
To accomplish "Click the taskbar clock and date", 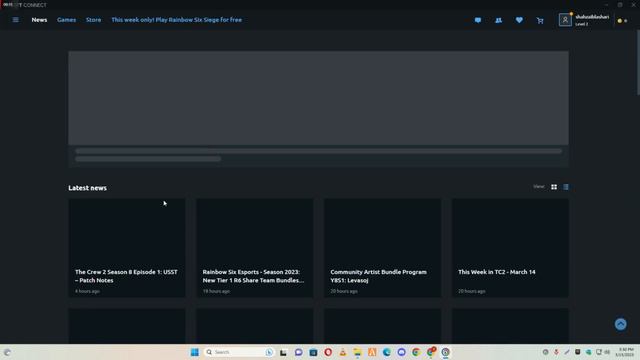I will [626, 352].
